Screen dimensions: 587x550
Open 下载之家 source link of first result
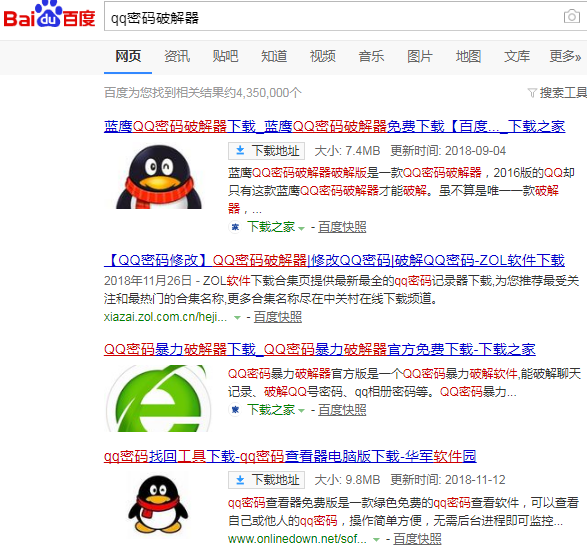click(271, 227)
